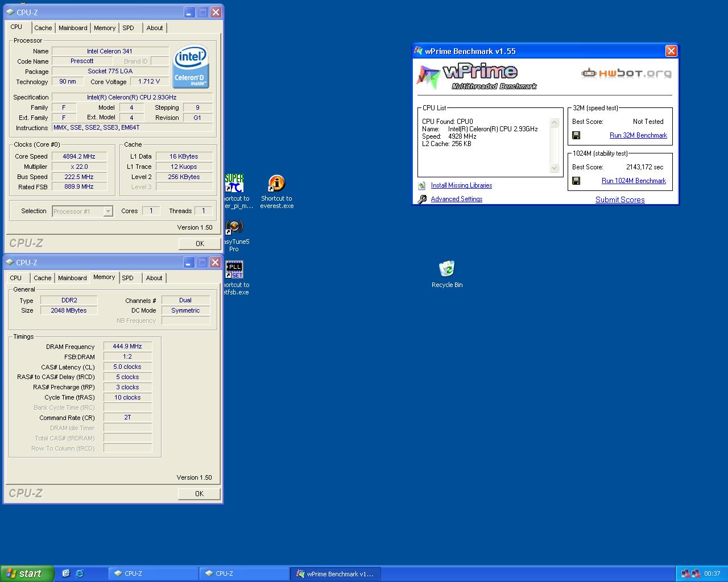Open the Super Pi shortcut desktop icon
The width and height of the screenshot is (728, 582).
point(234,184)
